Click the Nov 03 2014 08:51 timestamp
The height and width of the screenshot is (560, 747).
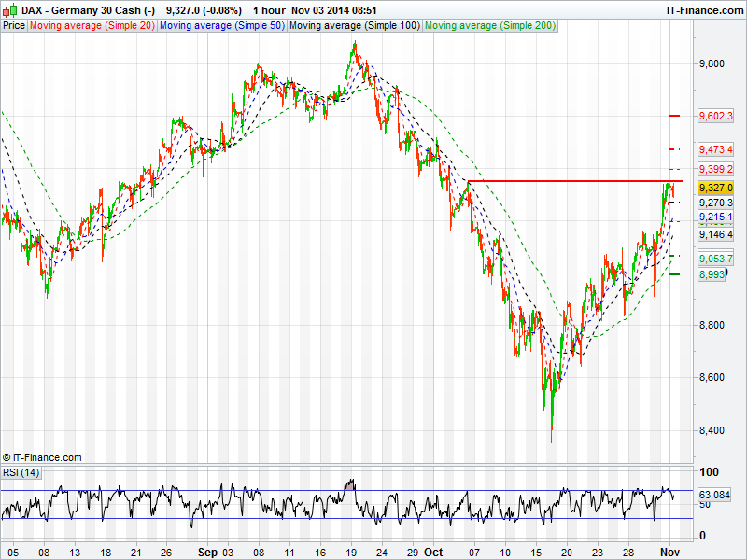click(334, 10)
